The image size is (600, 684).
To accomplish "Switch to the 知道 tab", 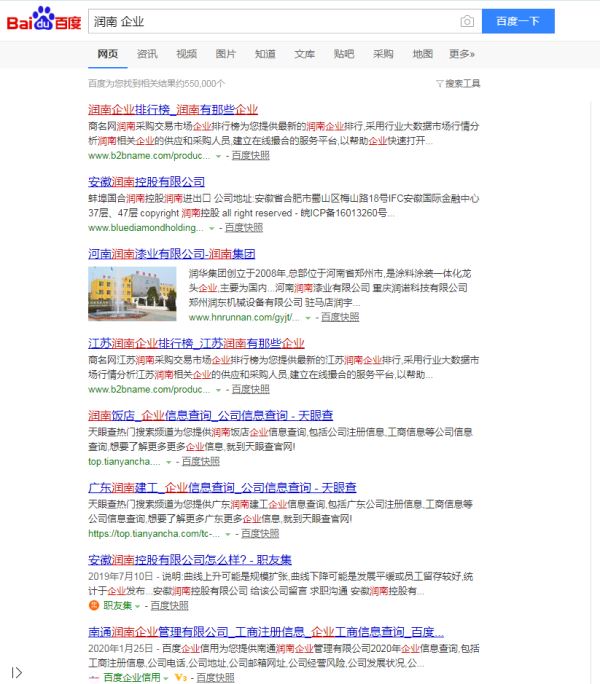I will [x=265, y=54].
